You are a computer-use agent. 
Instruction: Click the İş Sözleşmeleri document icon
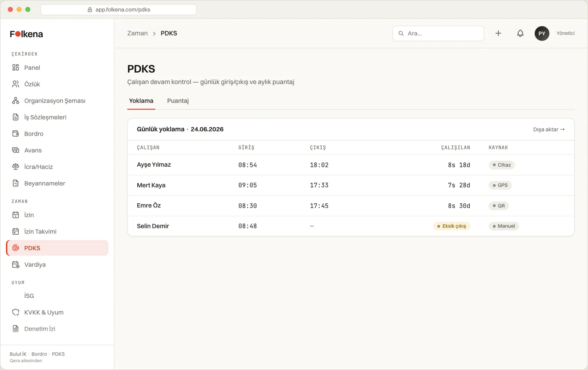(x=15, y=117)
